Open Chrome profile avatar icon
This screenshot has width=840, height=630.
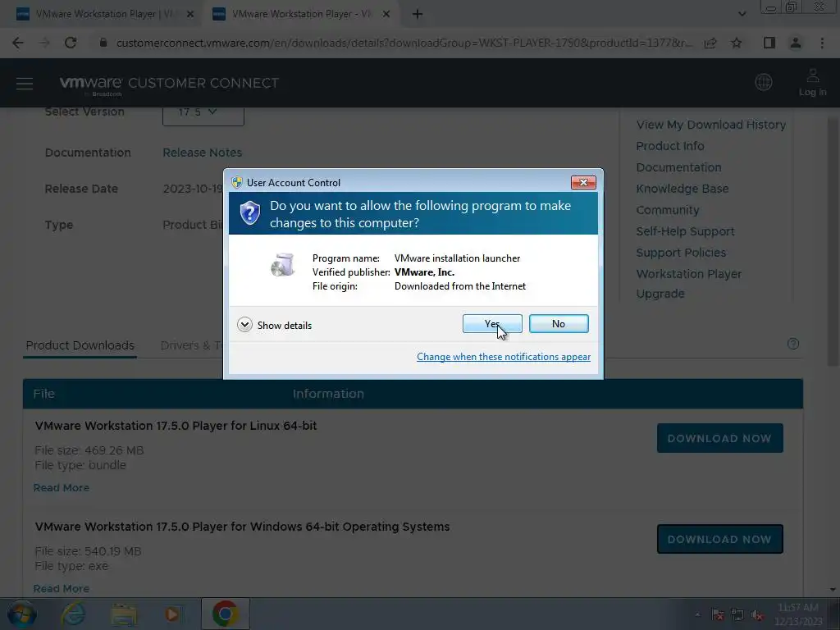(x=796, y=43)
